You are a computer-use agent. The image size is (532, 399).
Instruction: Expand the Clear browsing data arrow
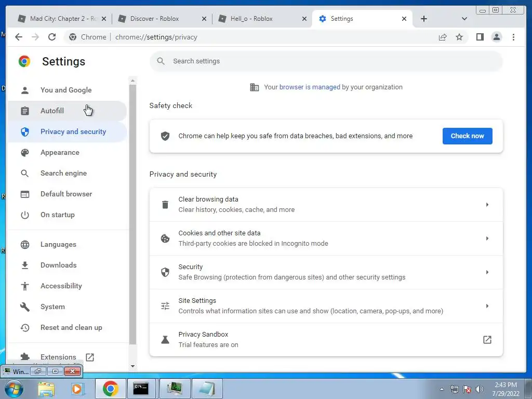click(x=487, y=205)
